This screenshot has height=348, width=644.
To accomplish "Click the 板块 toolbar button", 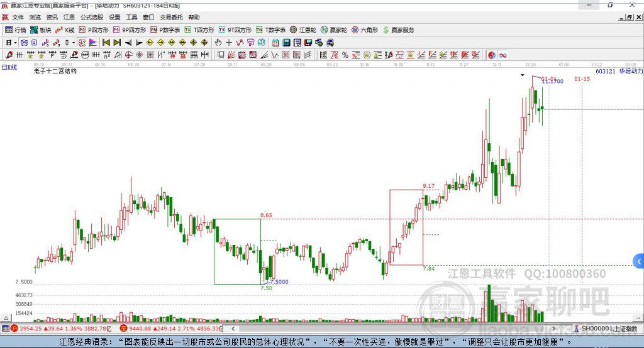I will pyautogui.click(x=40, y=30).
